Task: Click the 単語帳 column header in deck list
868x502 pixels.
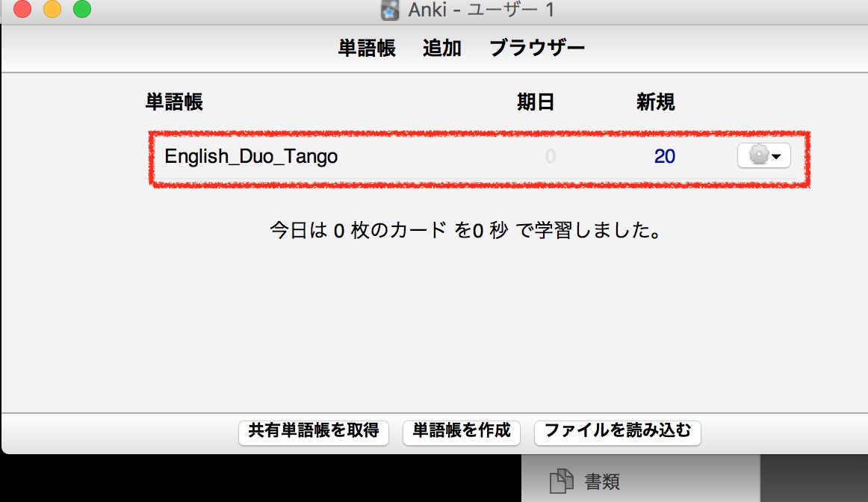Action: 174,102
